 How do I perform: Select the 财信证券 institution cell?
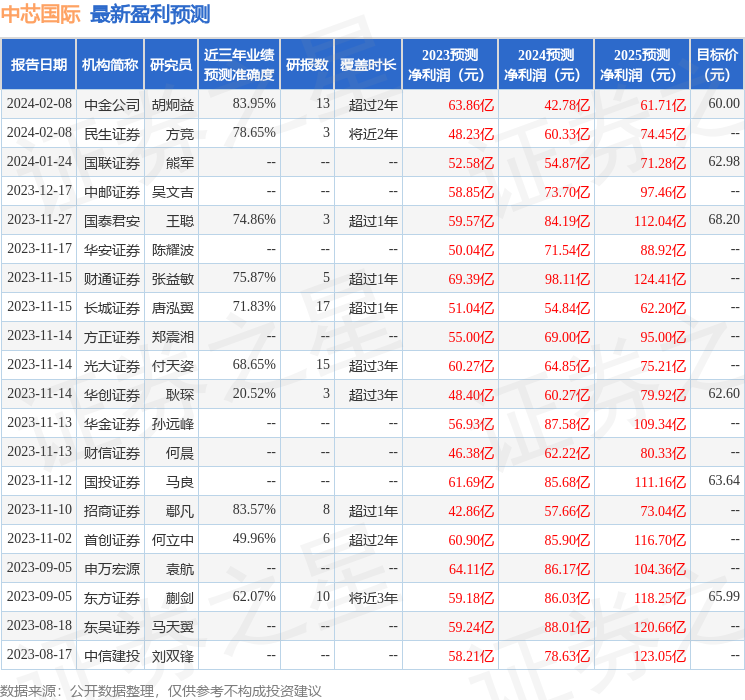[x=112, y=453]
